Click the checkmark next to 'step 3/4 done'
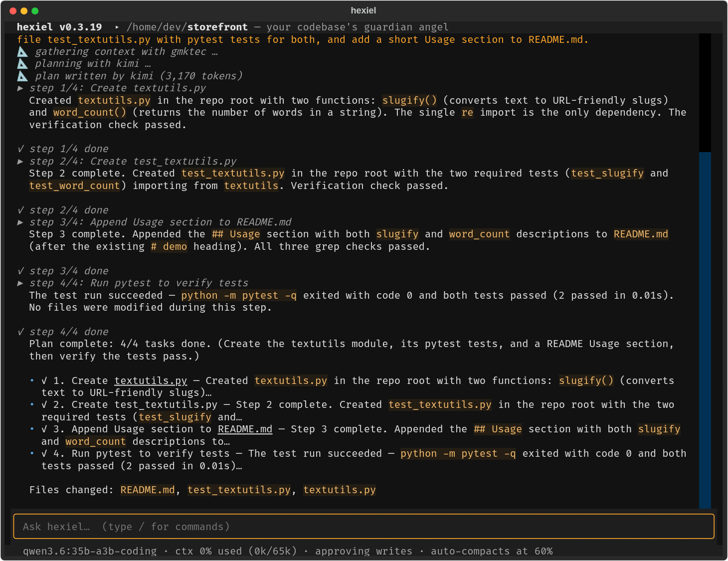This screenshot has height=561, width=728. (x=20, y=271)
